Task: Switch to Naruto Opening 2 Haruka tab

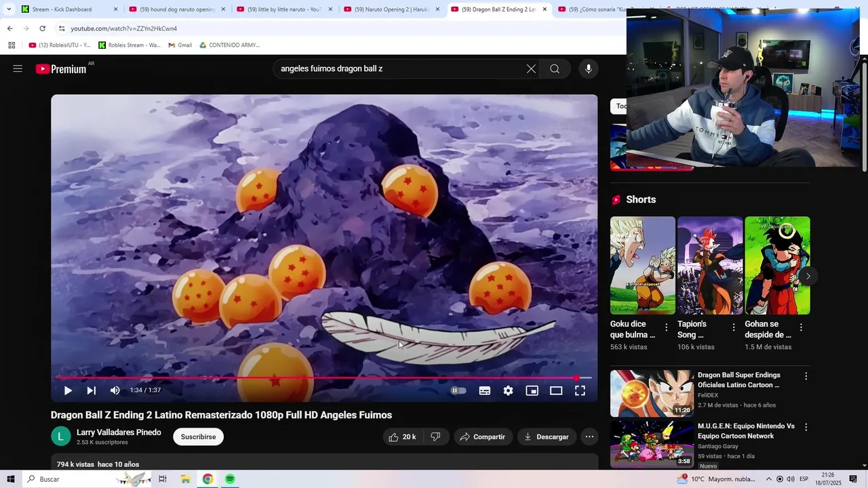Action: pyautogui.click(x=392, y=9)
